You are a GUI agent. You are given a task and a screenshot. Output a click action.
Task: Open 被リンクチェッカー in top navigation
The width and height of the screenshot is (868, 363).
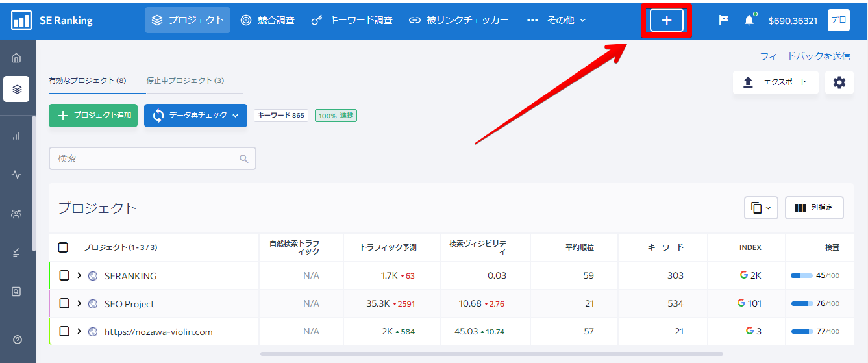[x=459, y=20]
